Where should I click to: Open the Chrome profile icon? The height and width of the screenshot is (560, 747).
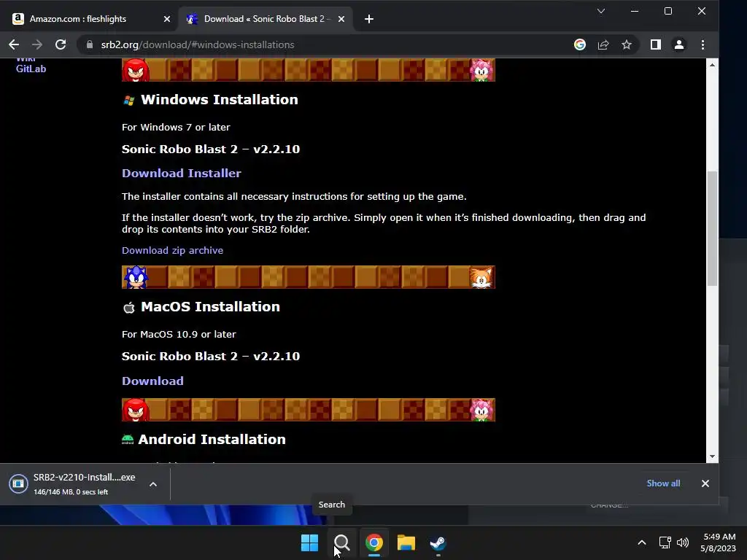click(679, 44)
